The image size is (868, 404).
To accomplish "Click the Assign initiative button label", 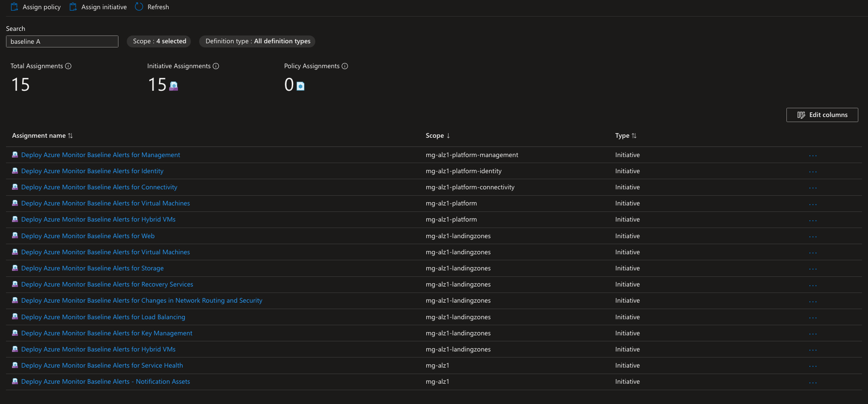I will (x=104, y=7).
